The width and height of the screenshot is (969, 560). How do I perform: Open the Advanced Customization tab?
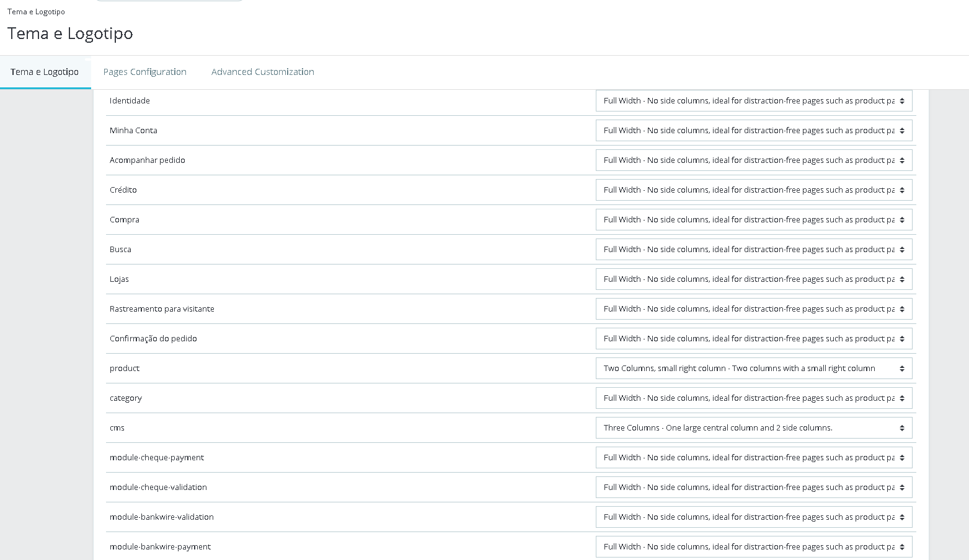point(263,72)
